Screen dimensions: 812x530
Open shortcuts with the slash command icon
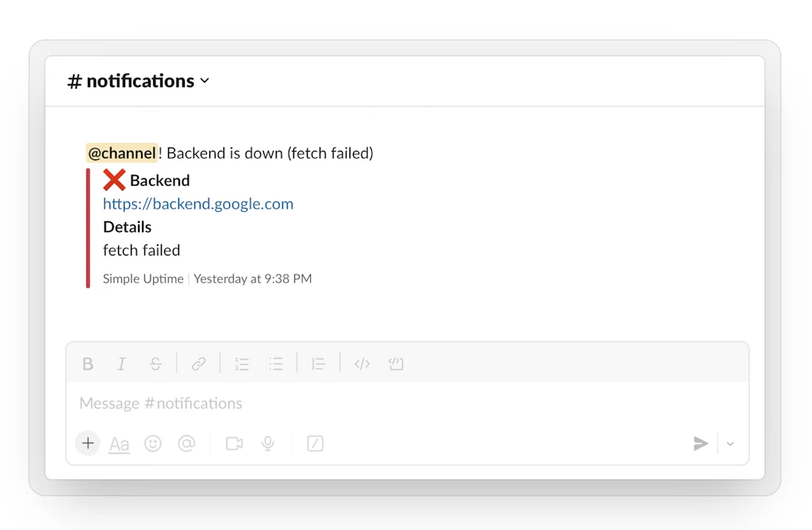coord(315,444)
